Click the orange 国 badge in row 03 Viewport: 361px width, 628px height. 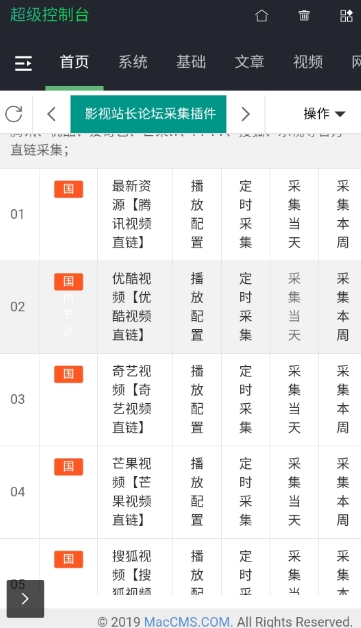[69, 374]
